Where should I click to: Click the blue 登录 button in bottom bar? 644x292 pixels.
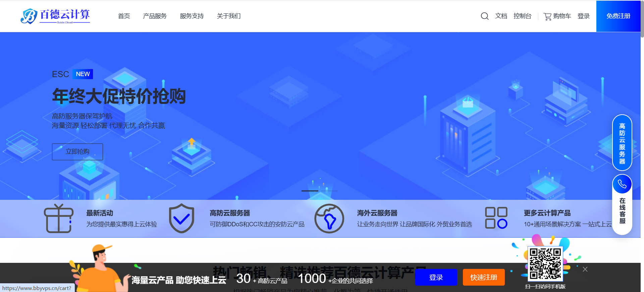(436, 277)
